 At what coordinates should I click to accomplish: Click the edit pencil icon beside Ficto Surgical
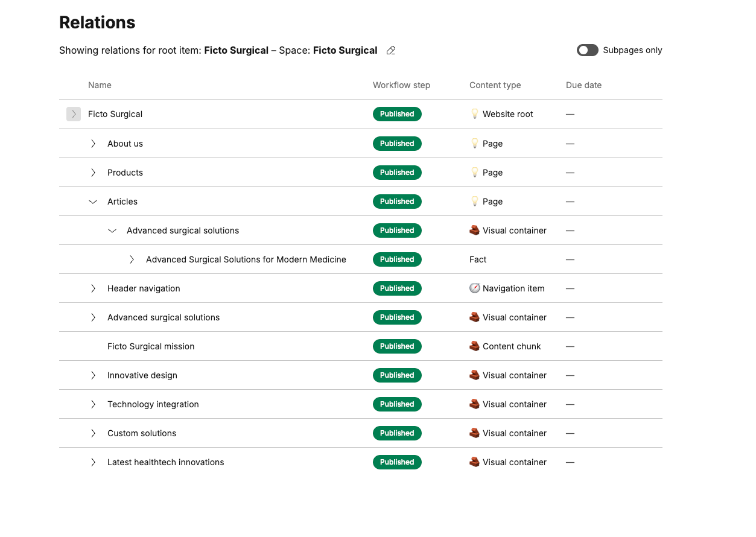(x=391, y=51)
